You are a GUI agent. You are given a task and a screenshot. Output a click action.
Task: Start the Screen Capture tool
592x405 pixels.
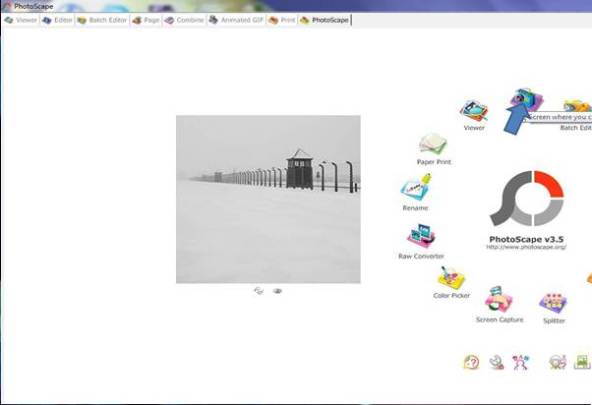[x=499, y=304]
